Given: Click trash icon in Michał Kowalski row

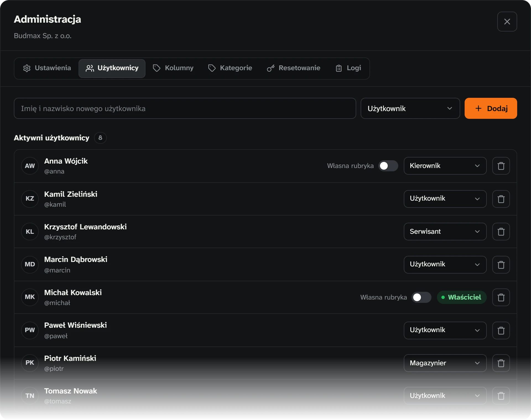Looking at the screenshot, I should [x=501, y=297].
